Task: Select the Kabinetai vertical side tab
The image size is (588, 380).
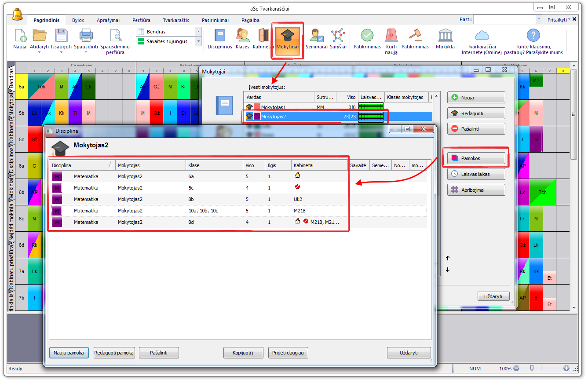Action: [x=11, y=131]
